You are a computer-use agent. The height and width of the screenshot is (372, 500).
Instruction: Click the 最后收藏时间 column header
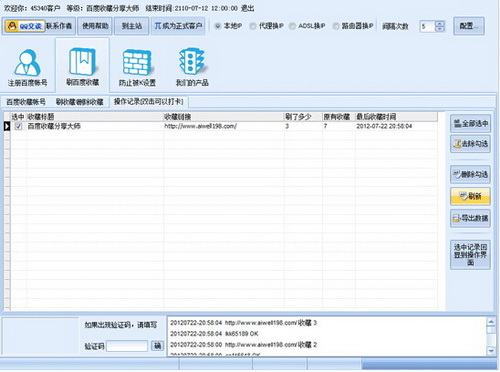pos(396,117)
